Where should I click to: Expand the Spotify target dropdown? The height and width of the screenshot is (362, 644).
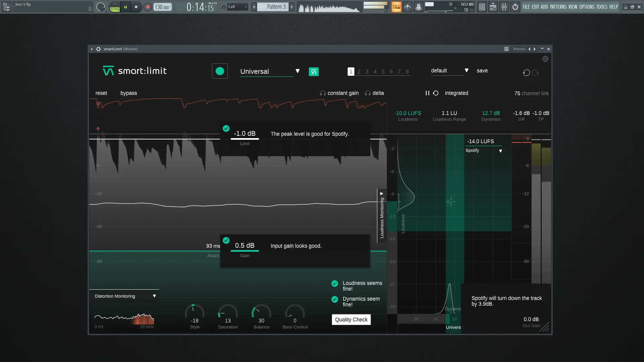click(500, 151)
